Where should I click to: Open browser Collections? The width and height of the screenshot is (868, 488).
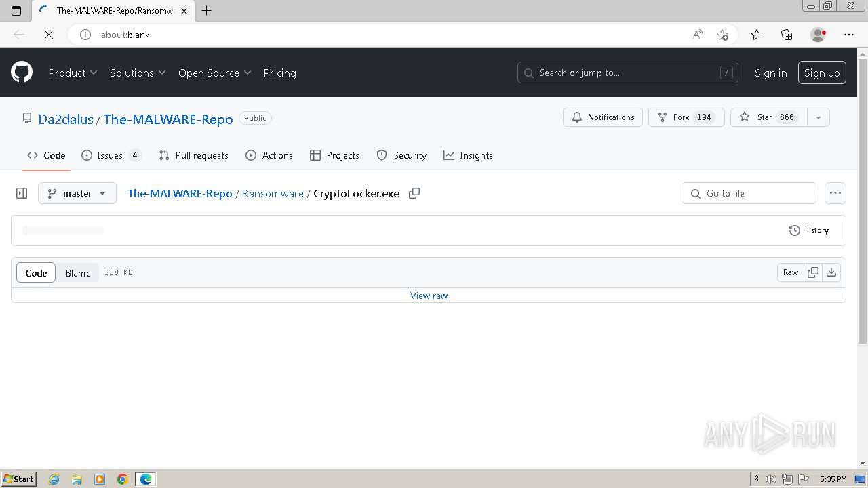(787, 35)
